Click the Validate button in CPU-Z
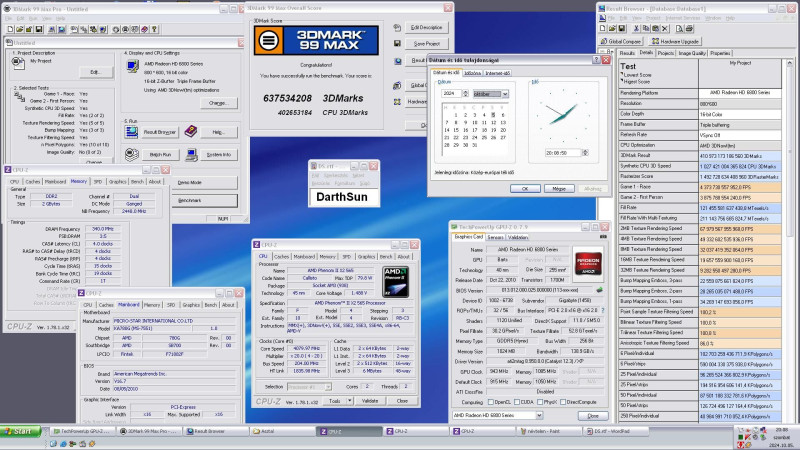 [x=370, y=401]
